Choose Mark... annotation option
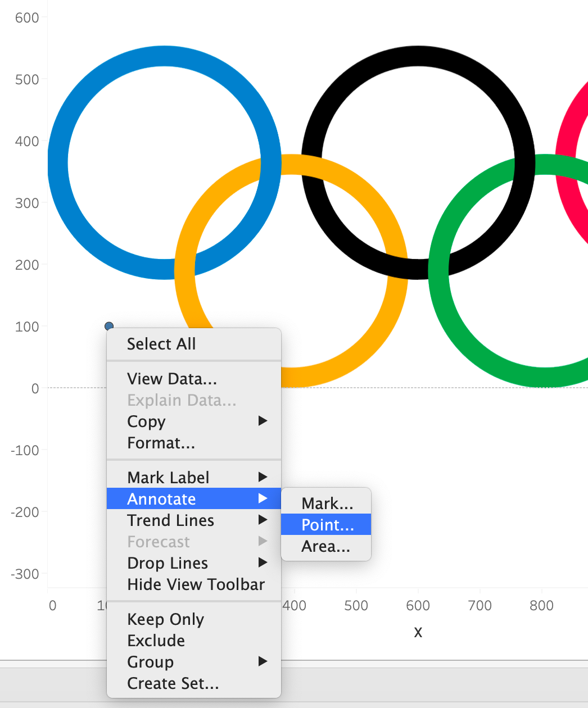The image size is (588, 708). click(326, 503)
